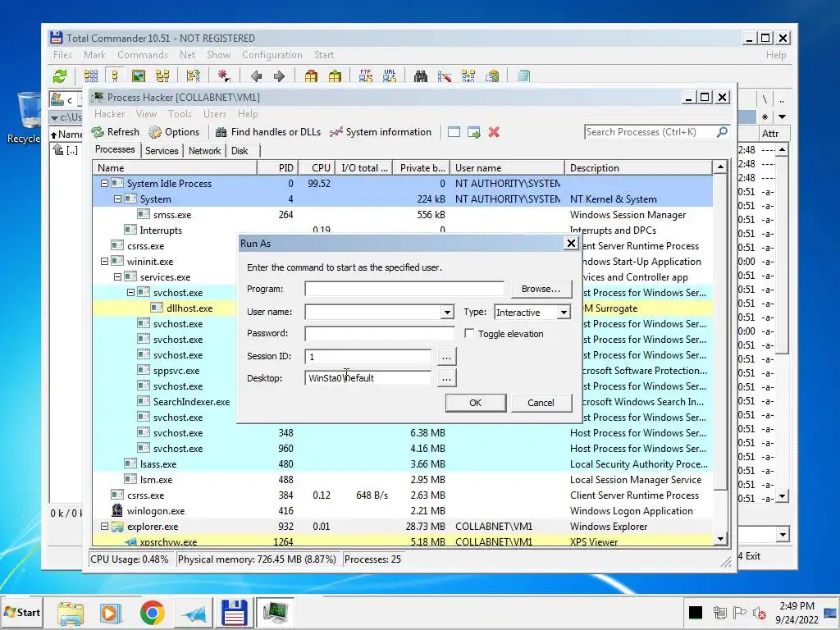Click Total Commander pack files icon
The height and width of the screenshot is (630, 840).
(x=311, y=76)
